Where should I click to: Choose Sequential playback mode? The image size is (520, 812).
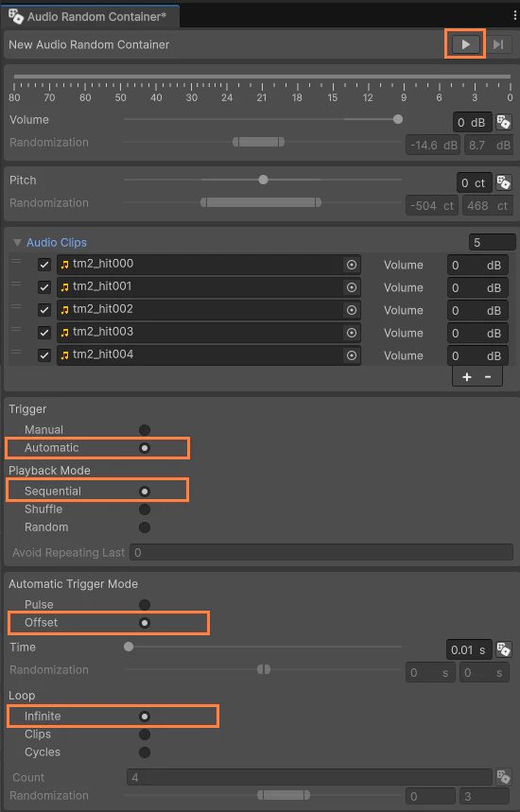point(145,492)
